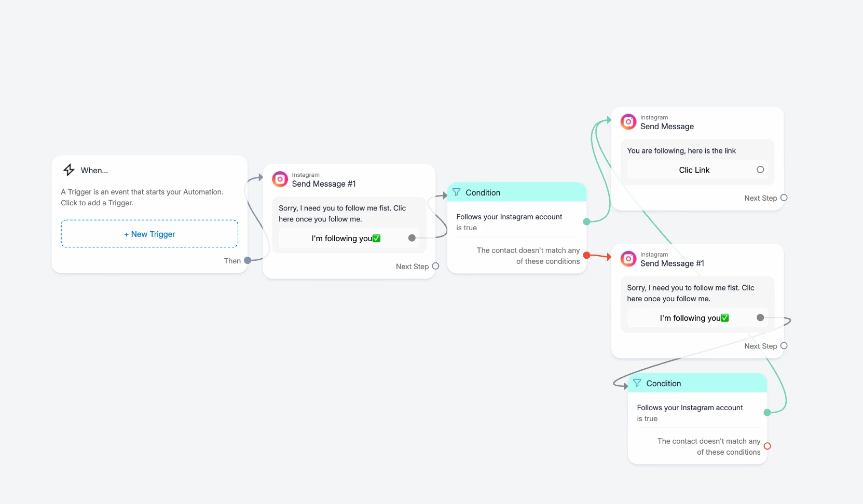Click the hollow red output circle on the Condition node
863x504 pixels.
tap(768, 446)
